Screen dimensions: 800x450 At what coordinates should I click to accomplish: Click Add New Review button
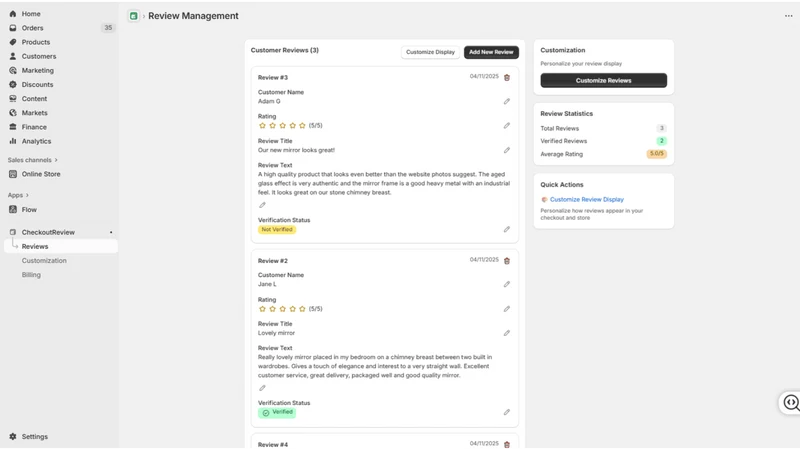click(491, 52)
